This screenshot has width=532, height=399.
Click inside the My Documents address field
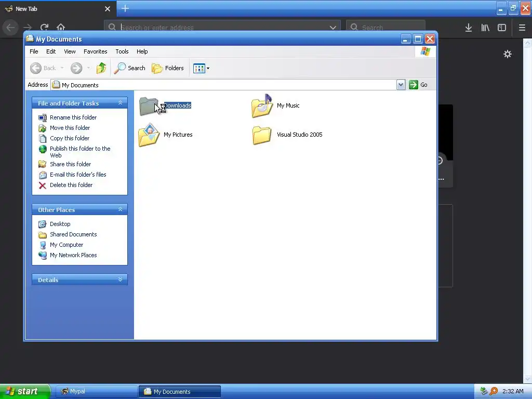pos(223,85)
